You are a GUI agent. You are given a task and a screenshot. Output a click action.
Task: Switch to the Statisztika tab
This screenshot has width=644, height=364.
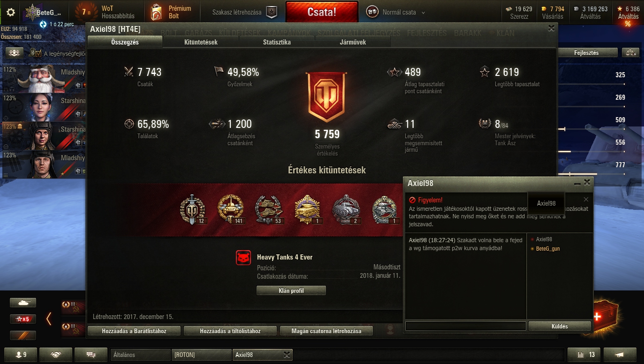point(277,42)
